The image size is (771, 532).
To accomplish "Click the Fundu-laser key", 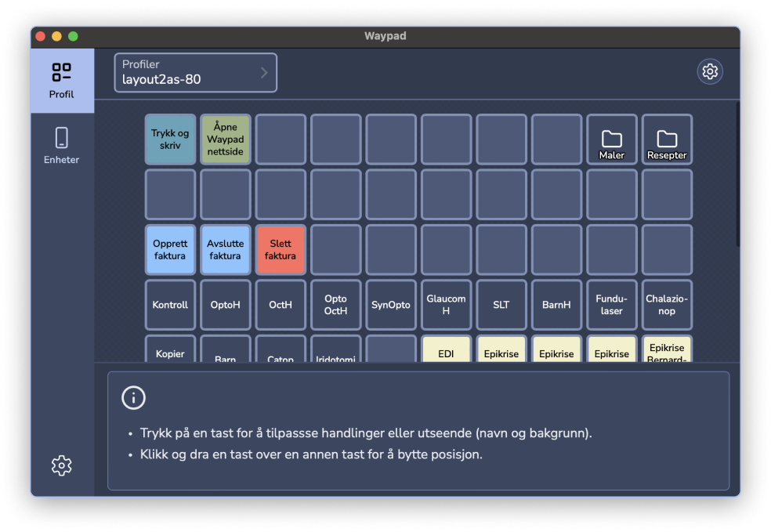I will click(x=612, y=305).
